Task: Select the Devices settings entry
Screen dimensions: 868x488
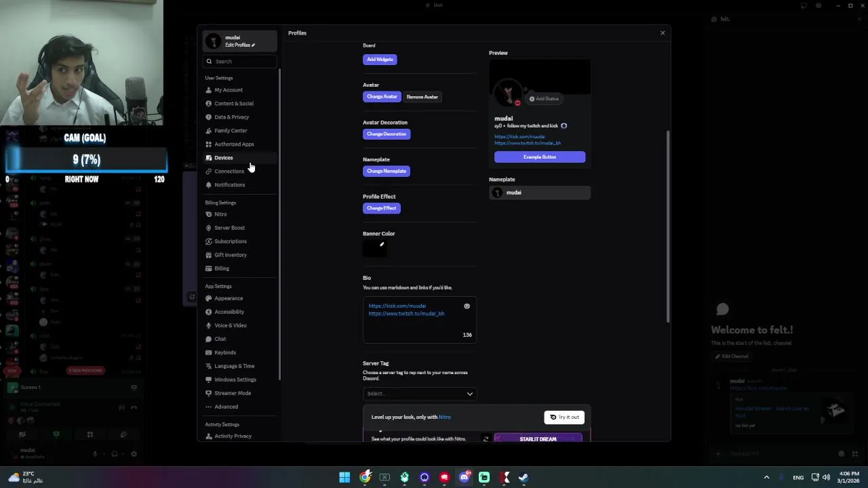Action: [x=241, y=158]
